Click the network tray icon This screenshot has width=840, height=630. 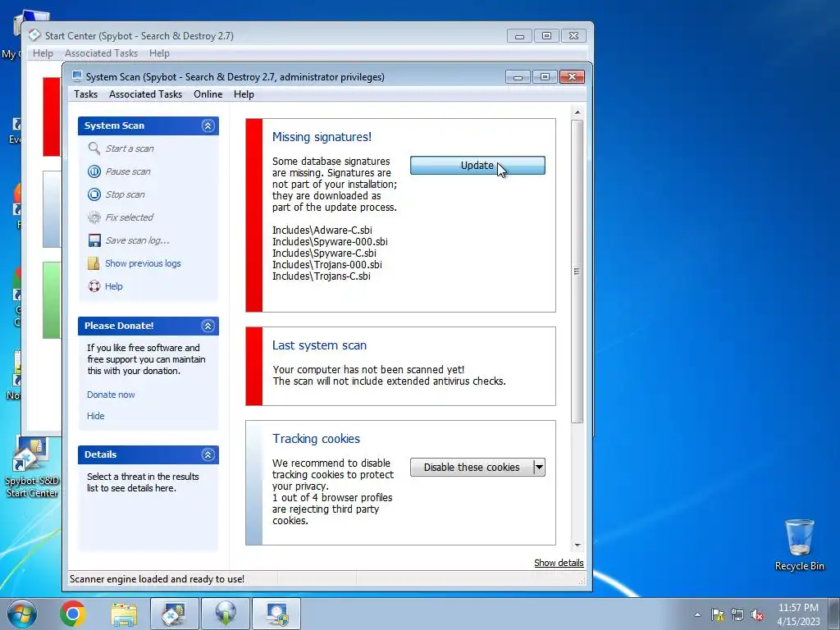pyautogui.click(x=737, y=614)
